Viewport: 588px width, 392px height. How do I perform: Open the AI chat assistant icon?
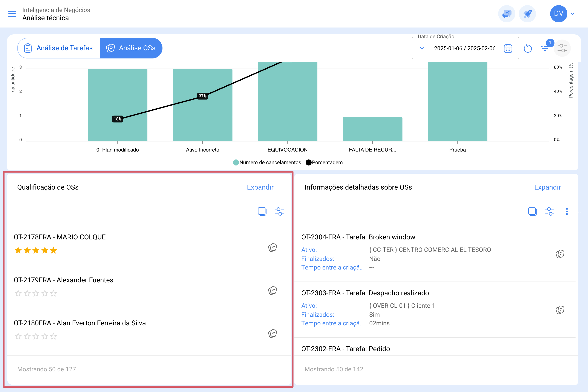[507, 14]
